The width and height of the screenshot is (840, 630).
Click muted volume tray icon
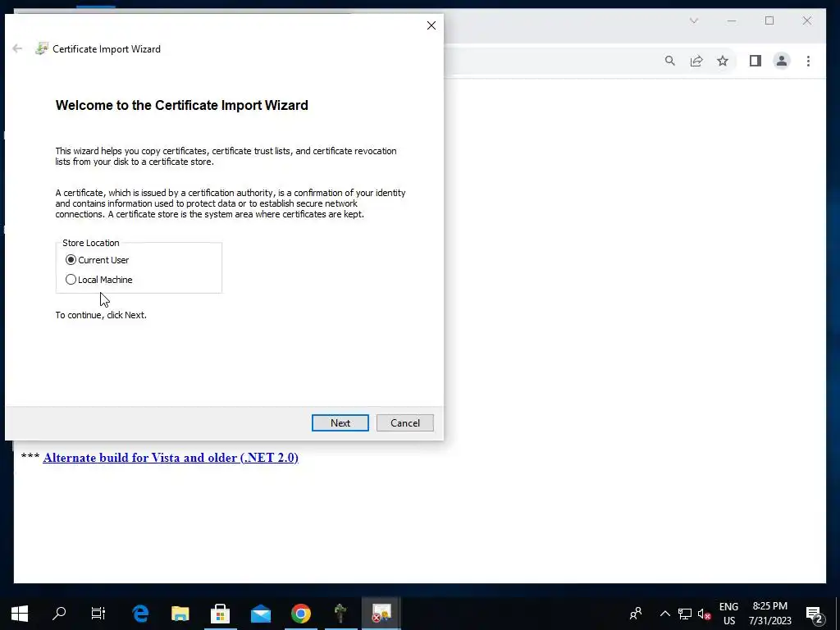[704, 614]
